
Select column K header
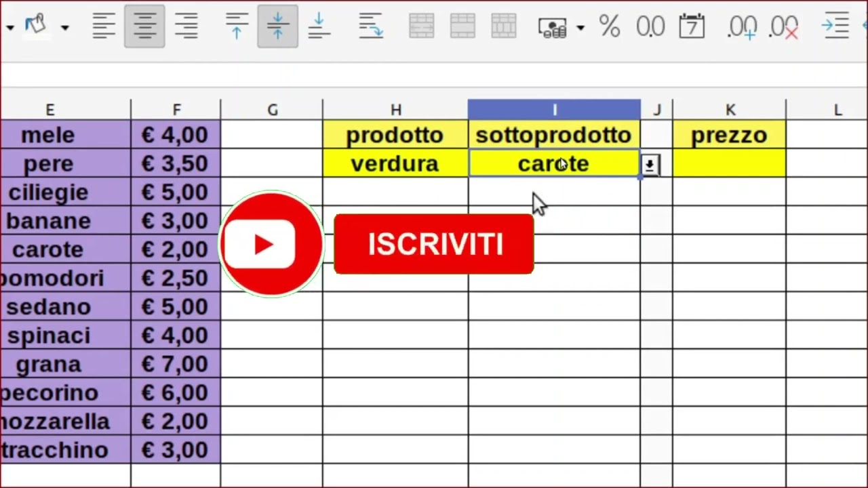pyautogui.click(x=730, y=109)
